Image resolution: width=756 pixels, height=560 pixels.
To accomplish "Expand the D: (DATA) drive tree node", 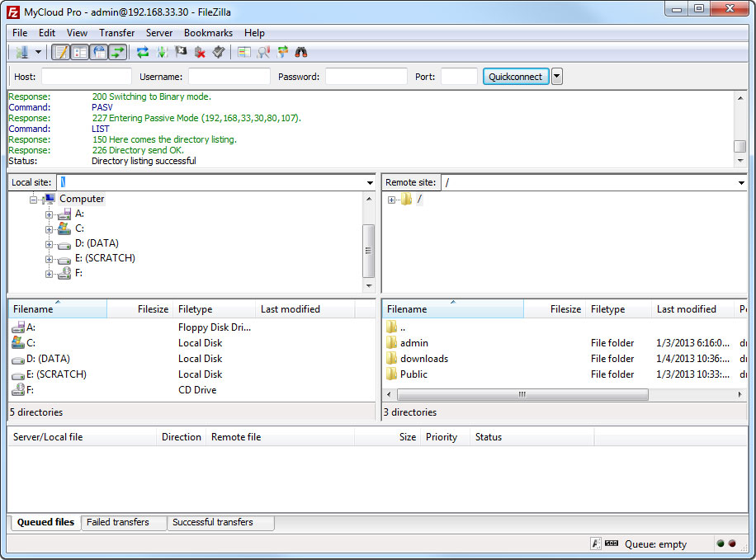I will (x=50, y=243).
